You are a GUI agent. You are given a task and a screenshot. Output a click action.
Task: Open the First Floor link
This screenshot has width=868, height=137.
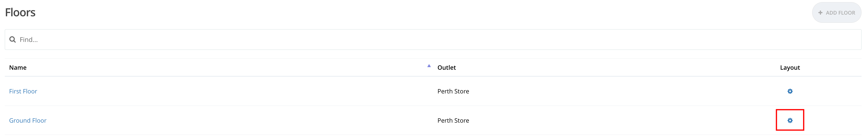pyautogui.click(x=23, y=91)
